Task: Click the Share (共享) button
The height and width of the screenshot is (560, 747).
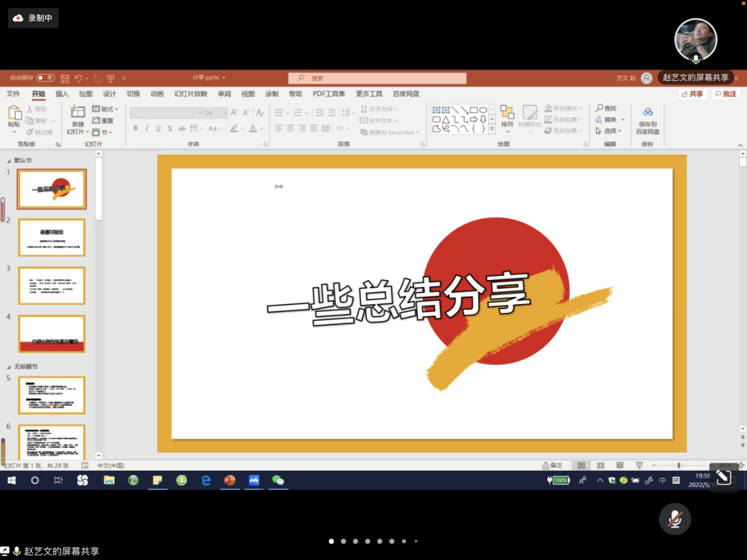Action: pyautogui.click(x=692, y=94)
